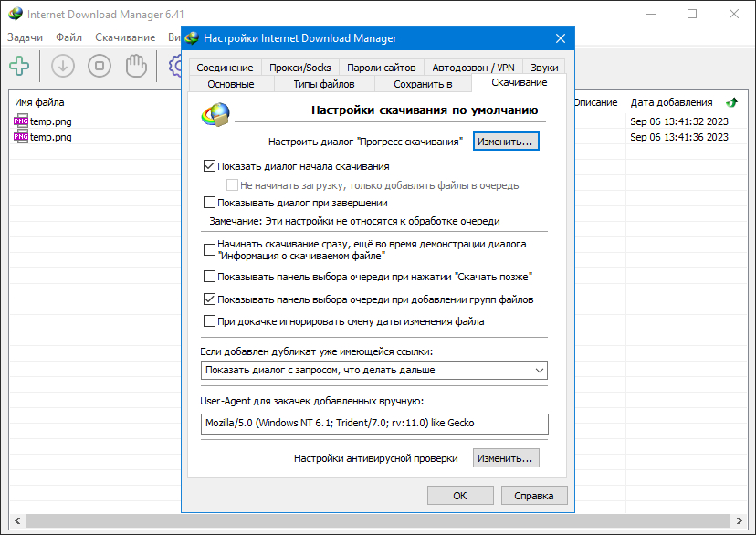Click the Дата добавления column header

point(672,102)
